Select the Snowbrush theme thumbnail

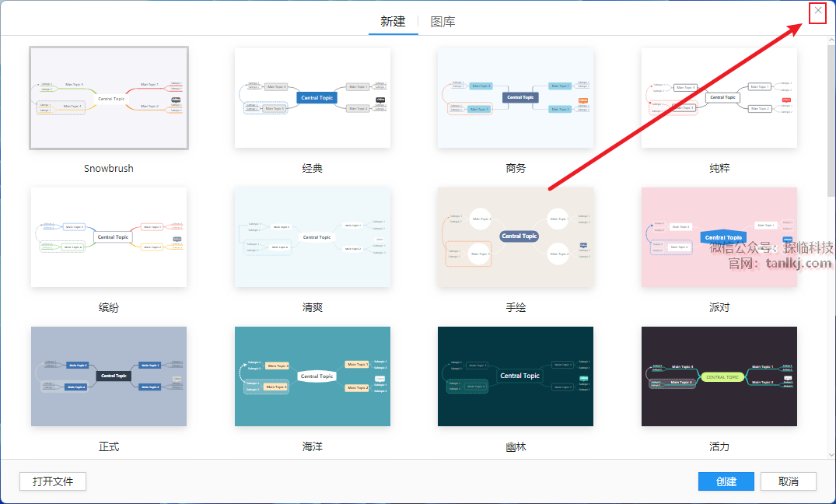click(109, 98)
